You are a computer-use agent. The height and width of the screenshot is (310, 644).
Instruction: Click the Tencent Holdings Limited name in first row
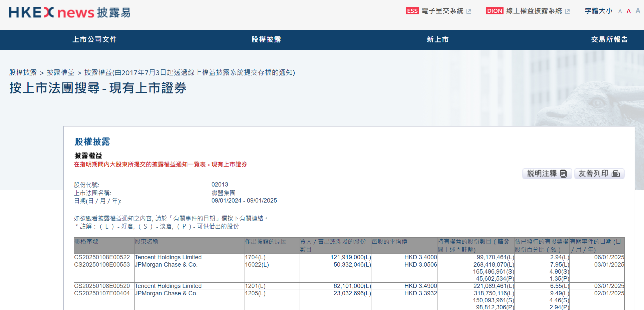[168, 257]
